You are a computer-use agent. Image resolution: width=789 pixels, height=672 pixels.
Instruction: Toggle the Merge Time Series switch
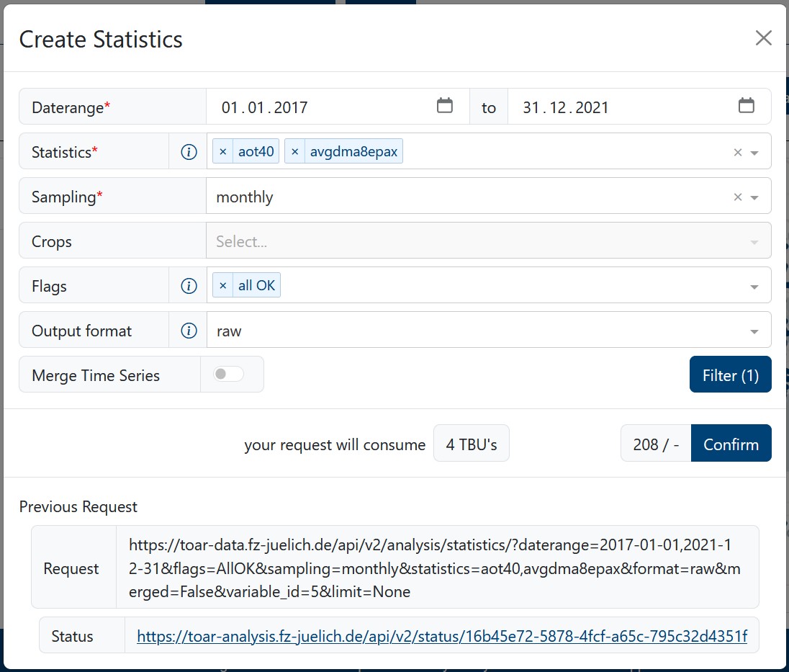pos(229,375)
